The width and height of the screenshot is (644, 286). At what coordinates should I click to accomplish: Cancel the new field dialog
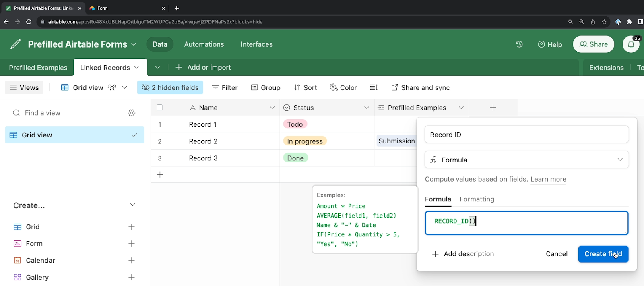pos(557,254)
